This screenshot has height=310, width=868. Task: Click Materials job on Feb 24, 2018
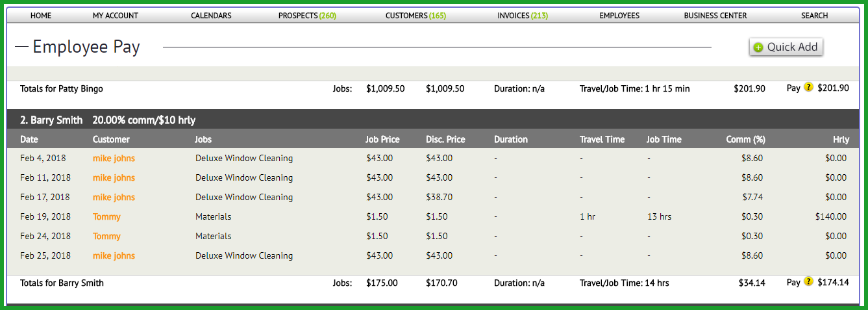(214, 236)
